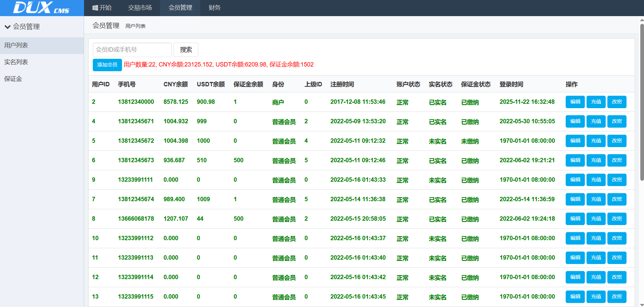Screen dimensions: 644x307
Task: Open 保证金 in the sidebar
Action: point(13,79)
